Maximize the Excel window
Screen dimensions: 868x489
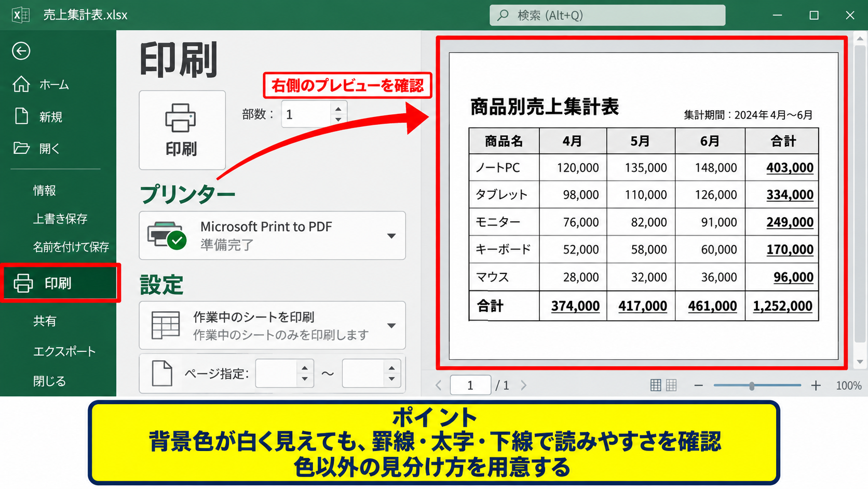point(814,15)
